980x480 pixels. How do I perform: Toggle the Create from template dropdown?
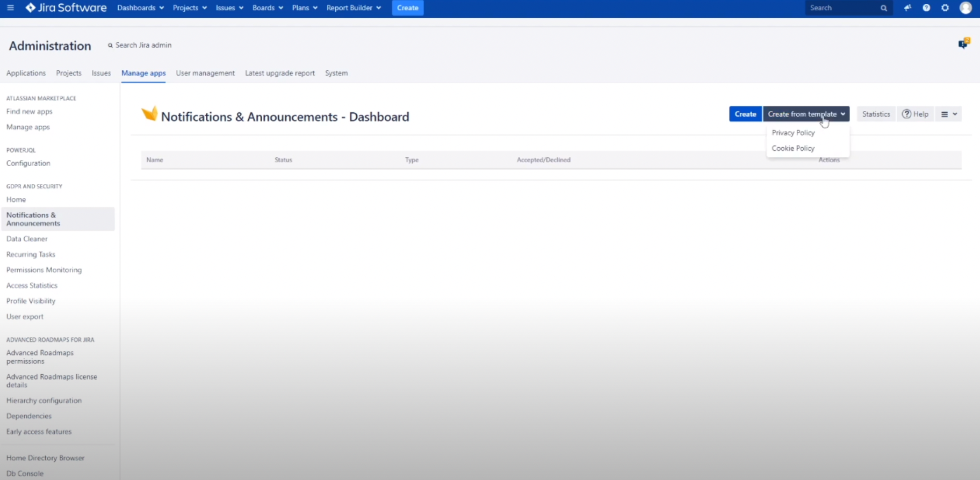(x=806, y=114)
